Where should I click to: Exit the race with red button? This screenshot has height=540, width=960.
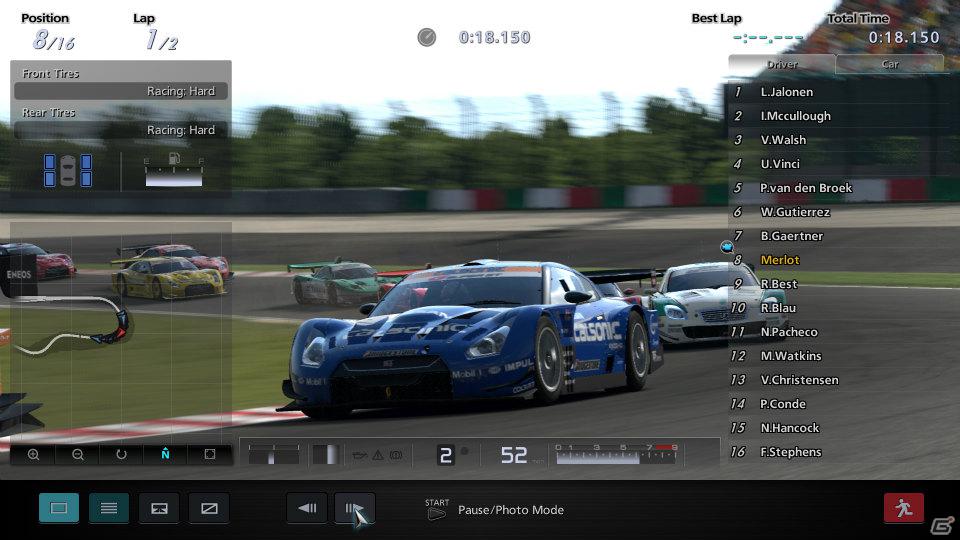[x=904, y=508]
